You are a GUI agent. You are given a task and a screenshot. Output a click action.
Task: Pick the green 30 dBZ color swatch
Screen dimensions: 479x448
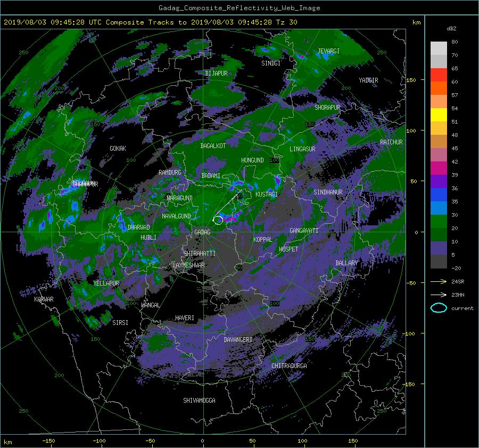coord(439,221)
